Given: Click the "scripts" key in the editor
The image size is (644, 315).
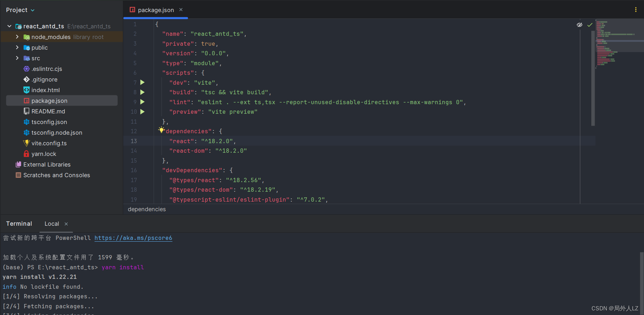Looking at the screenshot, I should click(178, 73).
